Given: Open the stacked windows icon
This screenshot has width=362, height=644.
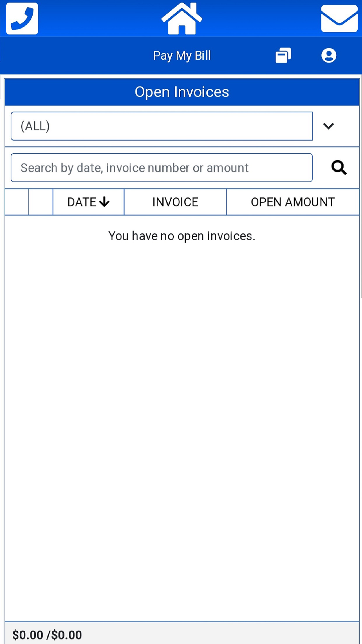Looking at the screenshot, I should click(x=283, y=55).
